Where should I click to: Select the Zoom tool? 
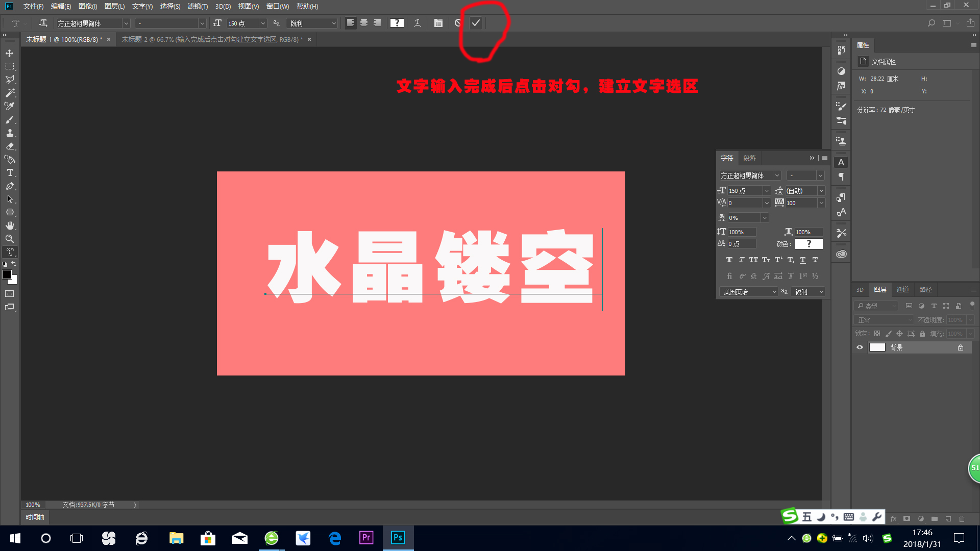click(9, 239)
